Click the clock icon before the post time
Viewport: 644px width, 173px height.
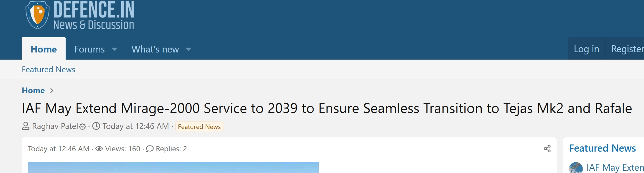(x=96, y=126)
